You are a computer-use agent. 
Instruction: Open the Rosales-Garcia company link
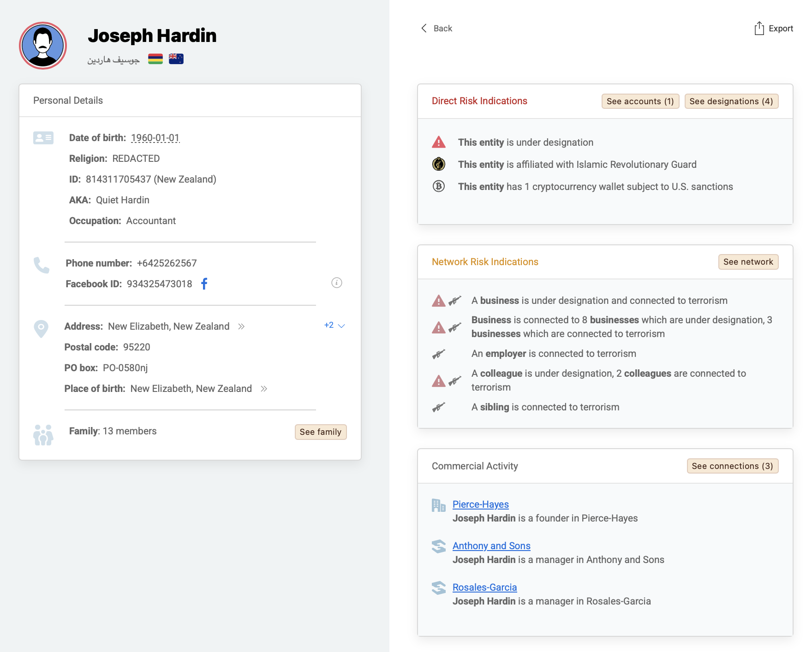coord(484,587)
